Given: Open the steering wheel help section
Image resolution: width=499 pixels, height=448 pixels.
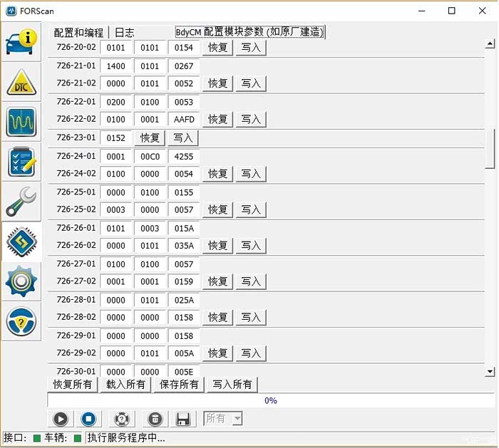Looking at the screenshot, I should pyautogui.click(x=21, y=322).
